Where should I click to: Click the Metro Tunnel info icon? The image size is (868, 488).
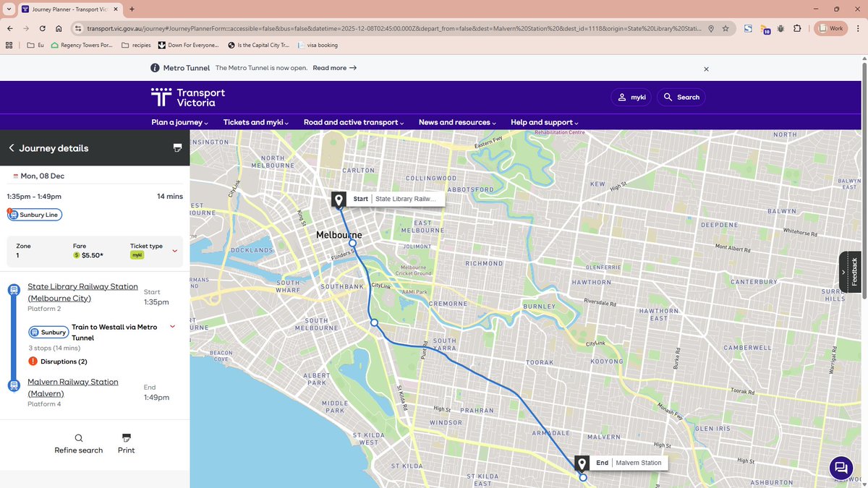click(155, 68)
